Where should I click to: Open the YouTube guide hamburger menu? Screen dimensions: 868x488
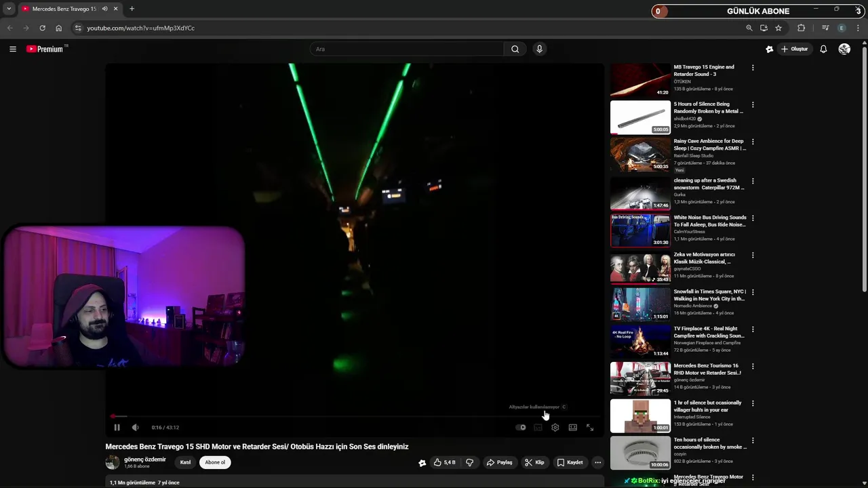click(x=13, y=49)
